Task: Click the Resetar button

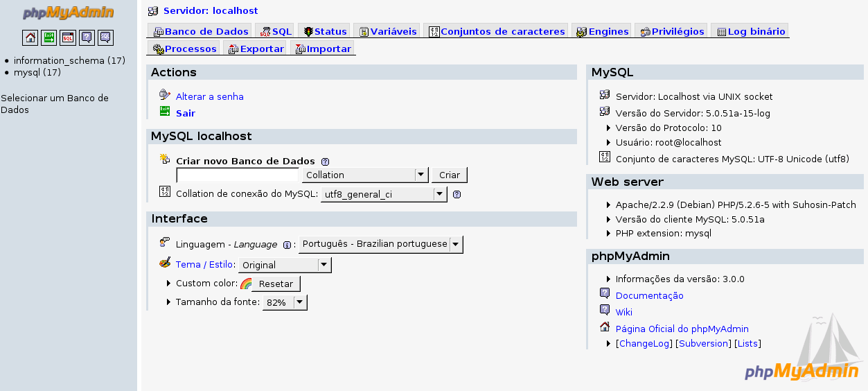Action: [276, 284]
